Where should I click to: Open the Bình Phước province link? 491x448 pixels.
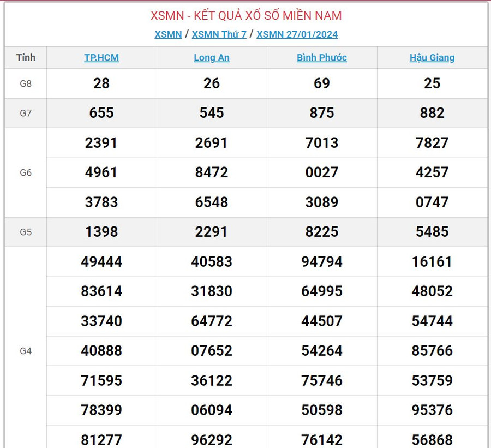(x=322, y=58)
